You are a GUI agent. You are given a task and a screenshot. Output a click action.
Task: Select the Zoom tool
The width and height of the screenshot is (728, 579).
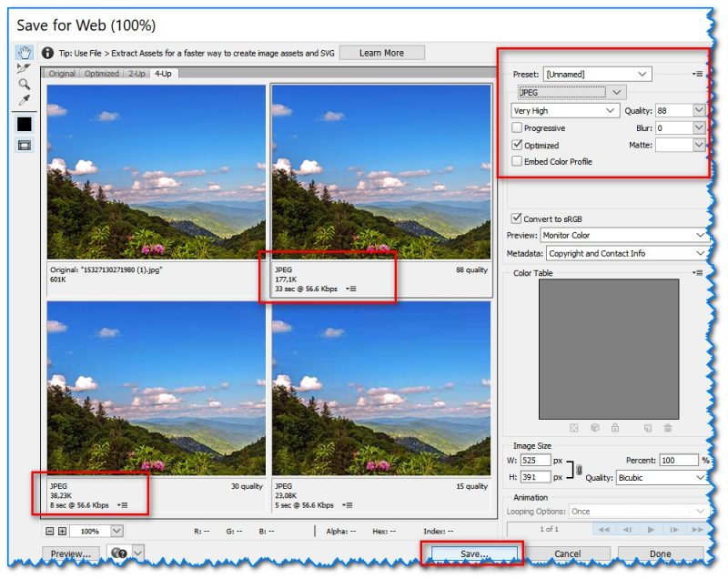click(x=24, y=84)
